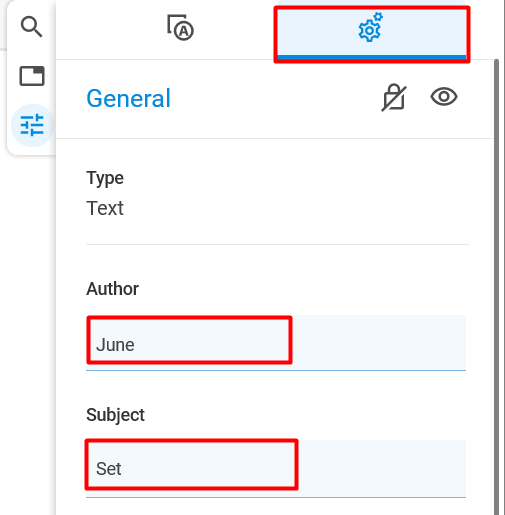Toggle visibility with the eye icon

(444, 97)
